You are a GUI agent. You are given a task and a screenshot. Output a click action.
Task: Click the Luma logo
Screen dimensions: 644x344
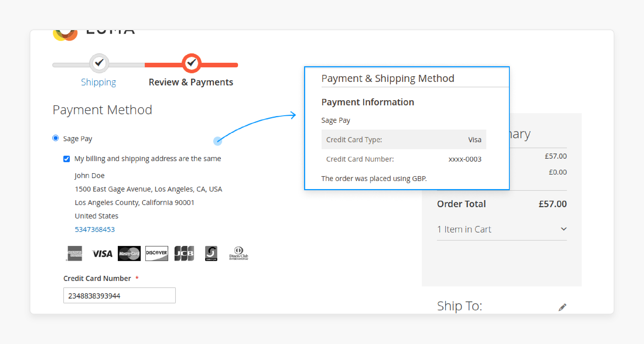(94, 35)
